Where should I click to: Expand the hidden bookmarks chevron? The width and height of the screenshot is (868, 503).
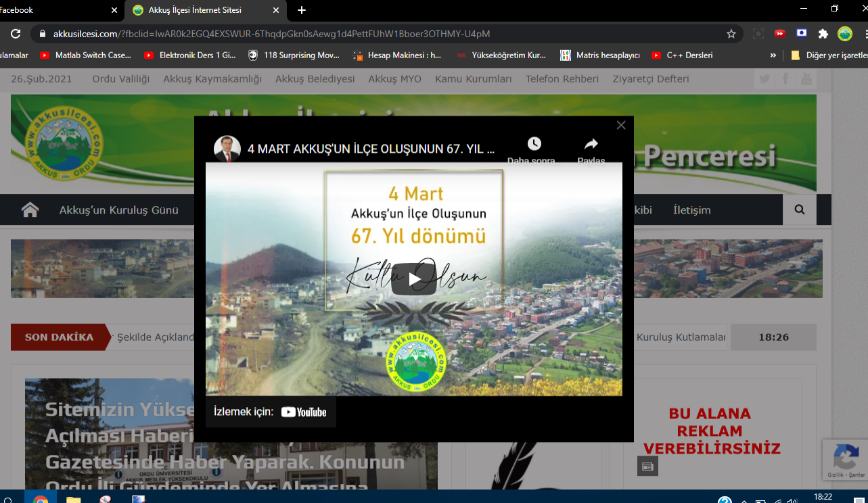click(773, 55)
